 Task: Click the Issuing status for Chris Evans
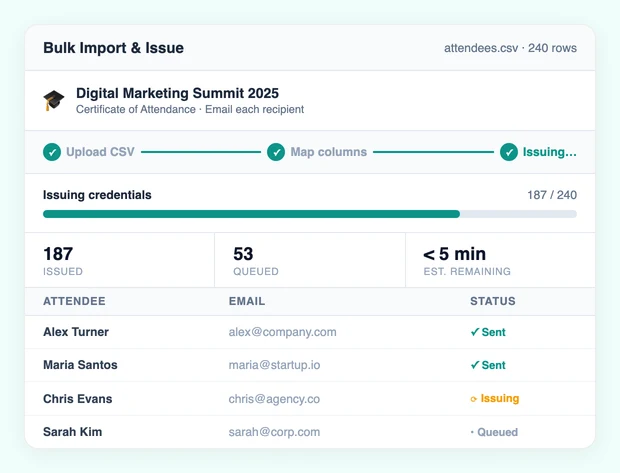pyautogui.click(x=495, y=399)
